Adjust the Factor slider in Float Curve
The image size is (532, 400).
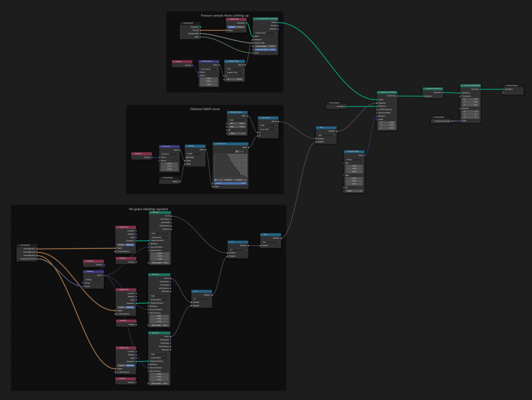(x=230, y=183)
